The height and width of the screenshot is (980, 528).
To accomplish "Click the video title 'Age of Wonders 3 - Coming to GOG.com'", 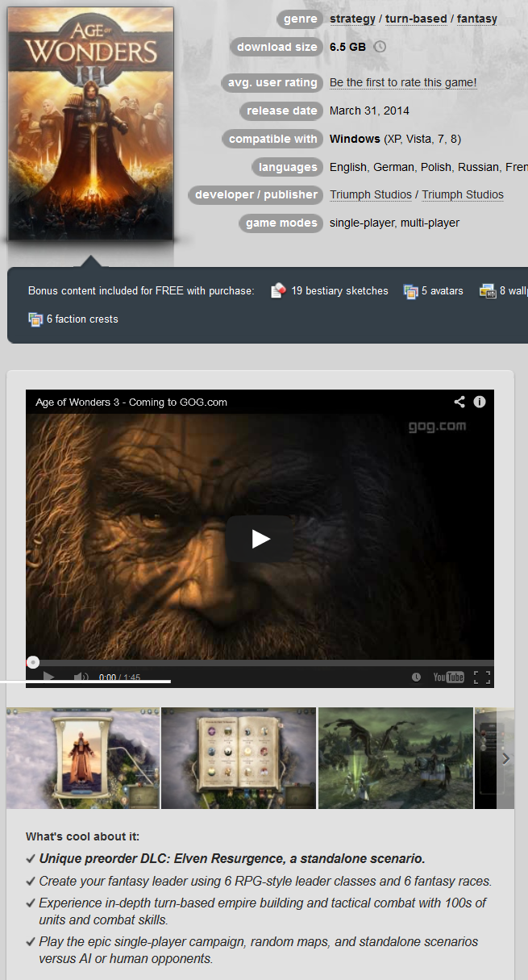I will [x=131, y=402].
